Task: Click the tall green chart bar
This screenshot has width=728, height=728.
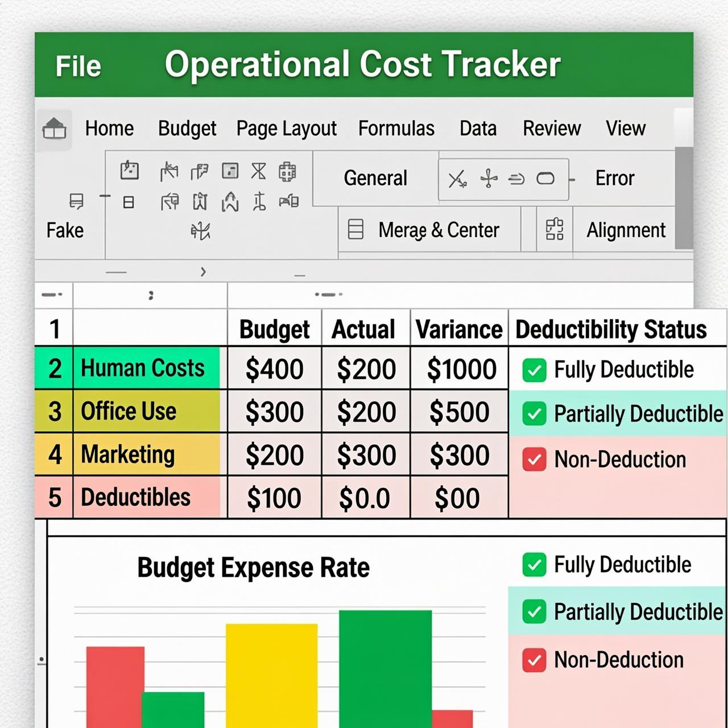Action: pyautogui.click(x=385, y=669)
